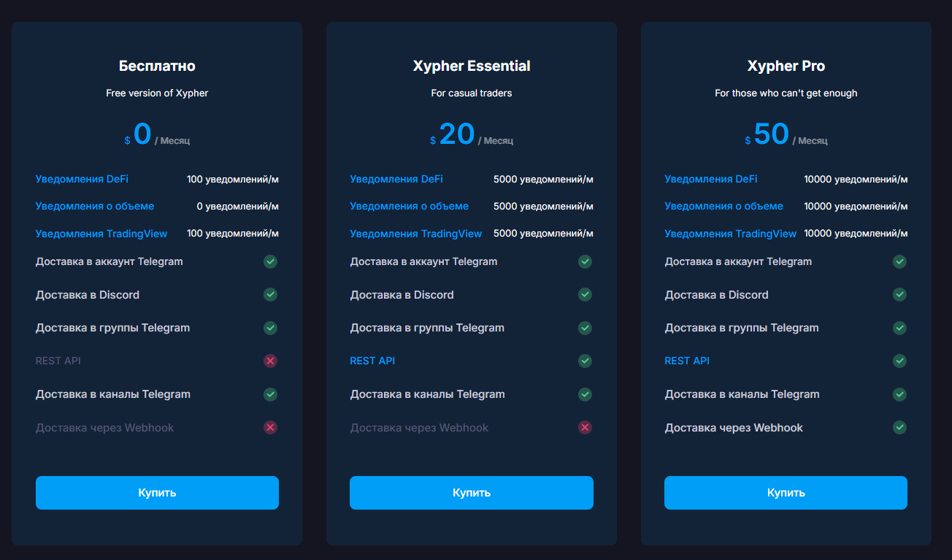Screen dimensions: 952x560
Task: Click the red cross next to REST API in Бесплатно
Action: point(271,361)
